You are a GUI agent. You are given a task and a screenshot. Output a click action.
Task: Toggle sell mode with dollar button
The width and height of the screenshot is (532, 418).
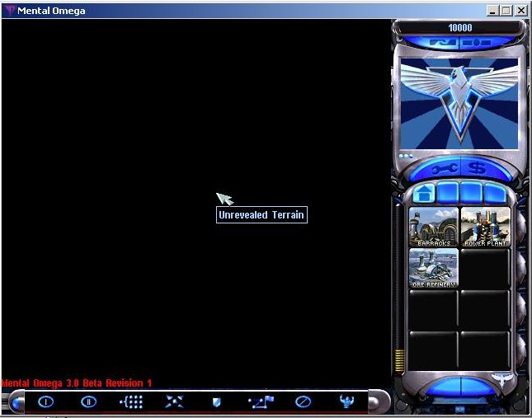click(x=477, y=167)
